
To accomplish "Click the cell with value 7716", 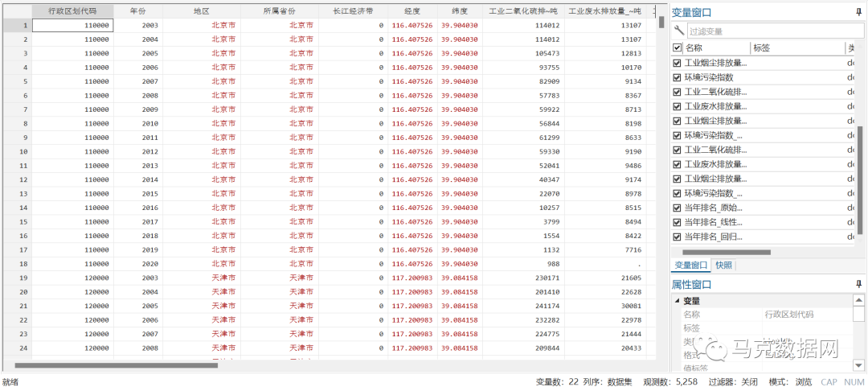I will pos(605,250).
